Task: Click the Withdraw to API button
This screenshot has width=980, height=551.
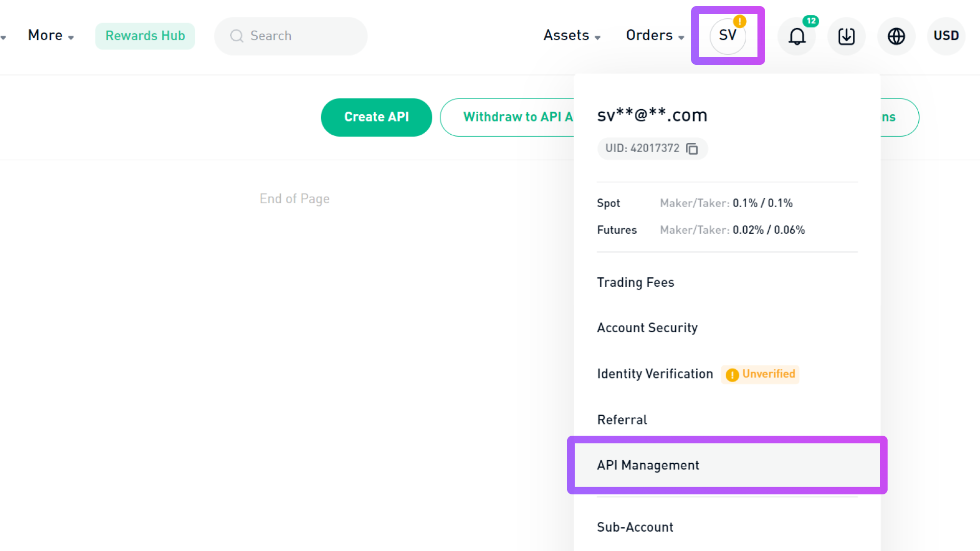Action: tap(507, 117)
